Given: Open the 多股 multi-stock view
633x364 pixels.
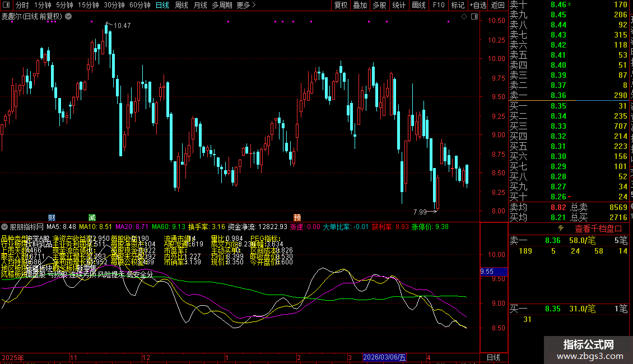Looking at the screenshot, I should 379,5.
